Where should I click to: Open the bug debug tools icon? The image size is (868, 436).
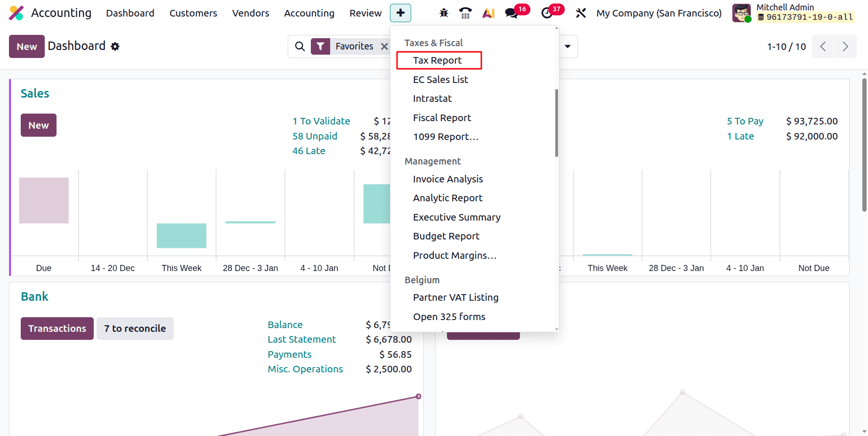(444, 13)
